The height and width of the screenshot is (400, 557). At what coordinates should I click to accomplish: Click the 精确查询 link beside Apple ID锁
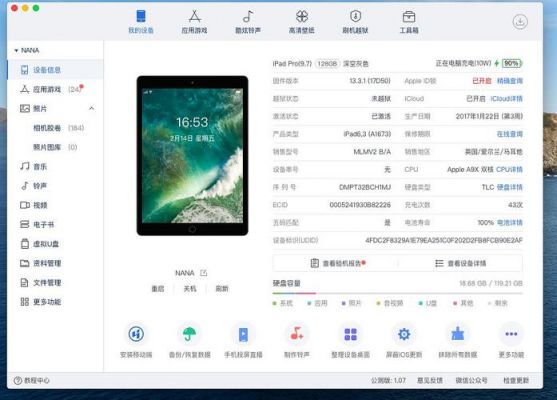point(510,81)
